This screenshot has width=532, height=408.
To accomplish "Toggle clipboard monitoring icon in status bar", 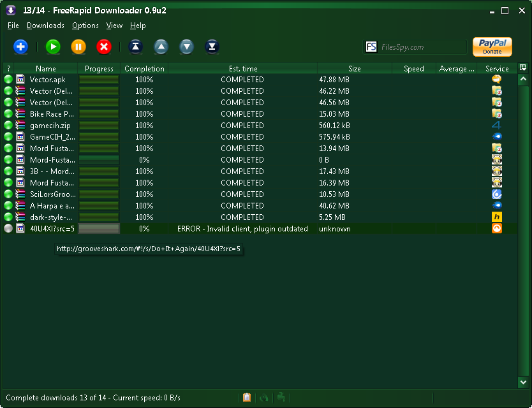I will 247,397.
